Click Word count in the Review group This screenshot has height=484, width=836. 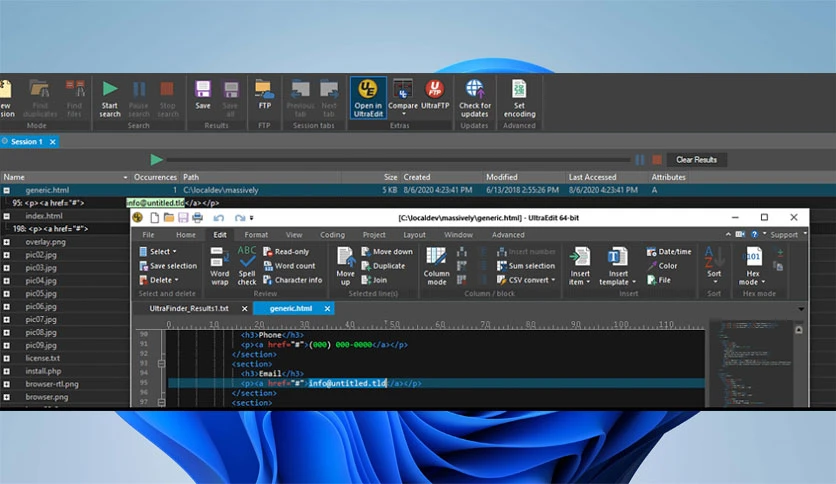point(289,265)
